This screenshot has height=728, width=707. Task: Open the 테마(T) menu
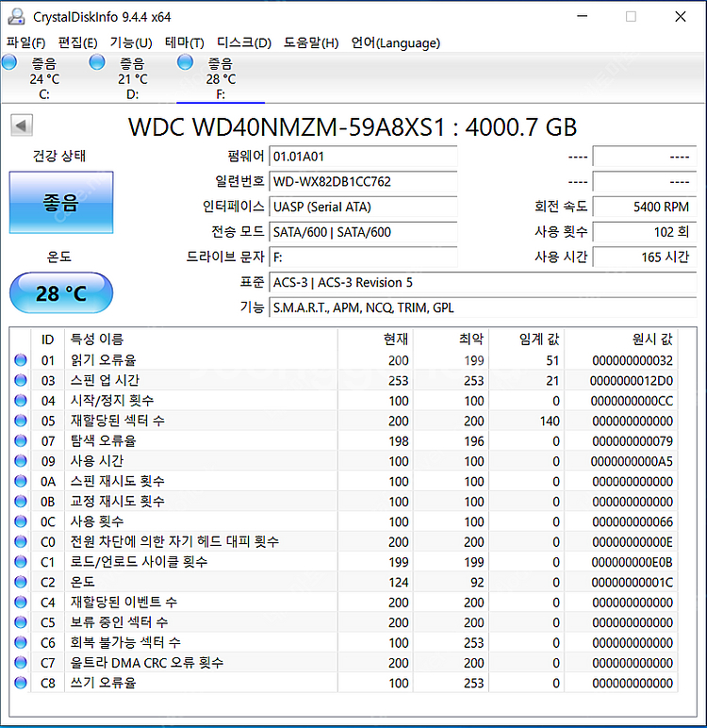pyautogui.click(x=185, y=42)
